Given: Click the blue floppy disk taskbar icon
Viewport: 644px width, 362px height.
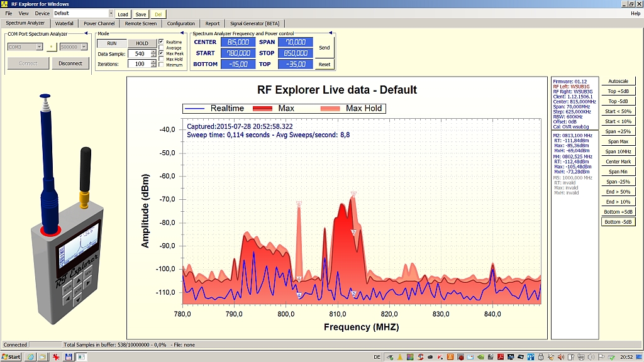Looking at the screenshot, I should coord(69,357).
